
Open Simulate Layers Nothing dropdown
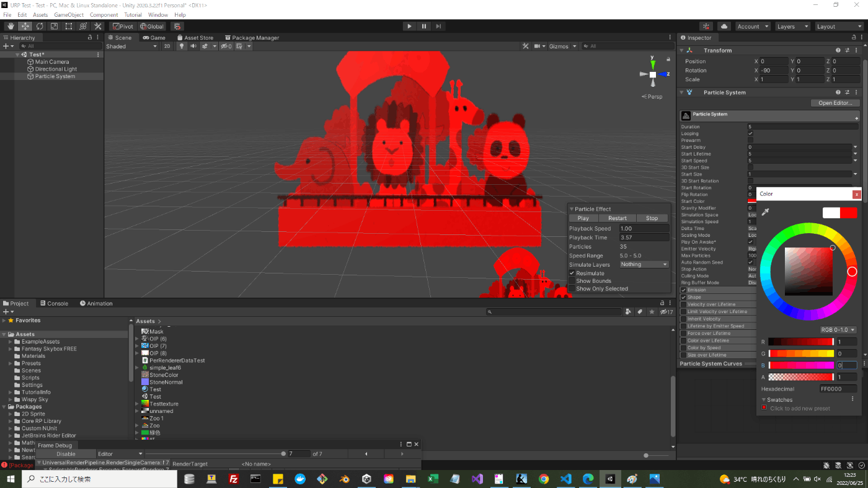pos(644,264)
